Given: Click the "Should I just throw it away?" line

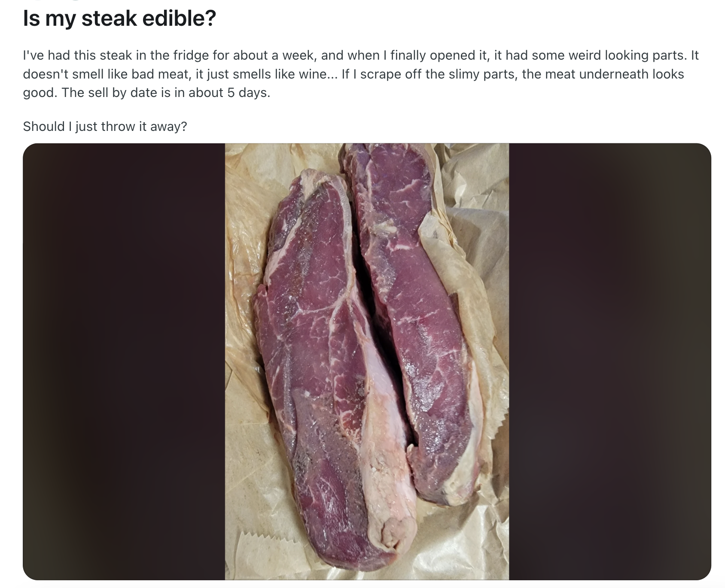Looking at the screenshot, I should (105, 127).
